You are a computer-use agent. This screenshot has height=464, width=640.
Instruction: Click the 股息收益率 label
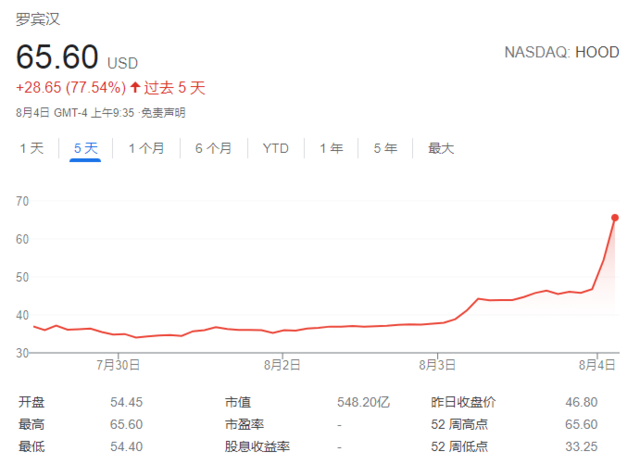click(257, 446)
